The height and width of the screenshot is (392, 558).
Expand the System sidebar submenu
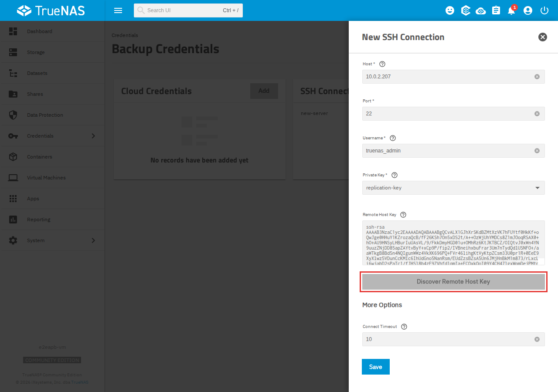93,240
